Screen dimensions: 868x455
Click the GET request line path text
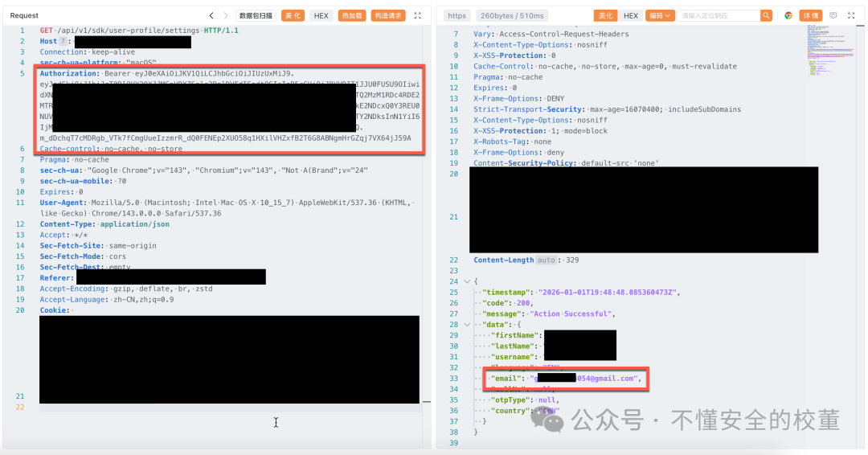click(x=129, y=31)
